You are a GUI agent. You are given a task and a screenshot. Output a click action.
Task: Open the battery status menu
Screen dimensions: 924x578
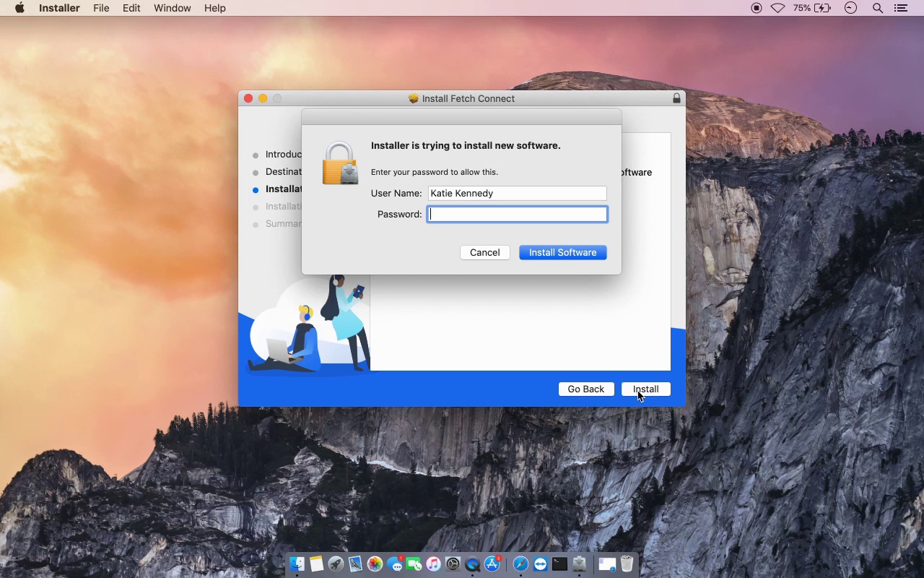812,8
